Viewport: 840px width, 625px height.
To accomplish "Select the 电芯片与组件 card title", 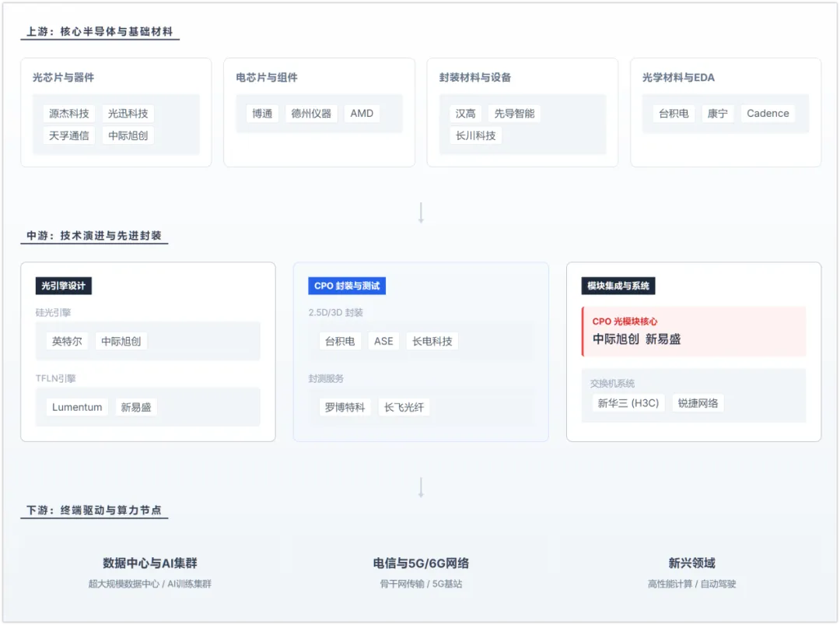I will tap(267, 78).
